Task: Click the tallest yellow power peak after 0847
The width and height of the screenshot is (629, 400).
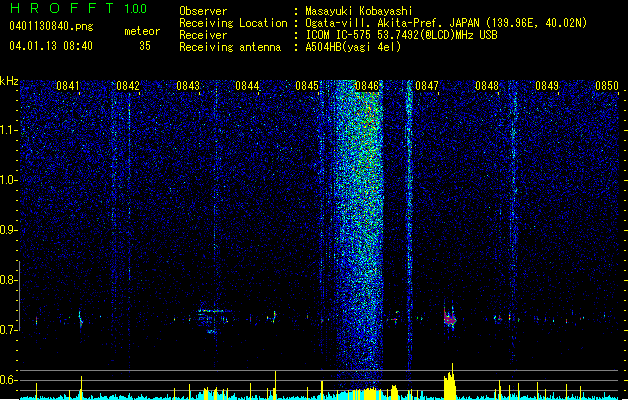Action: (x=450, y=382)
